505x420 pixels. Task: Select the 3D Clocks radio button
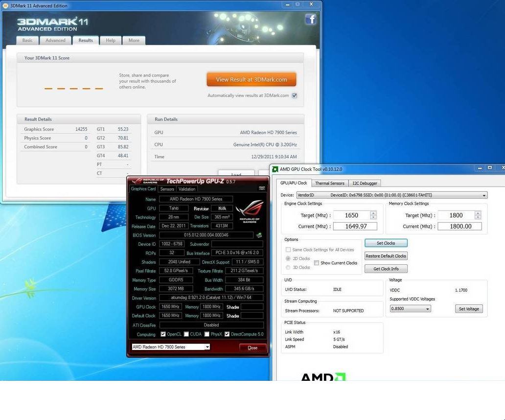288,267
